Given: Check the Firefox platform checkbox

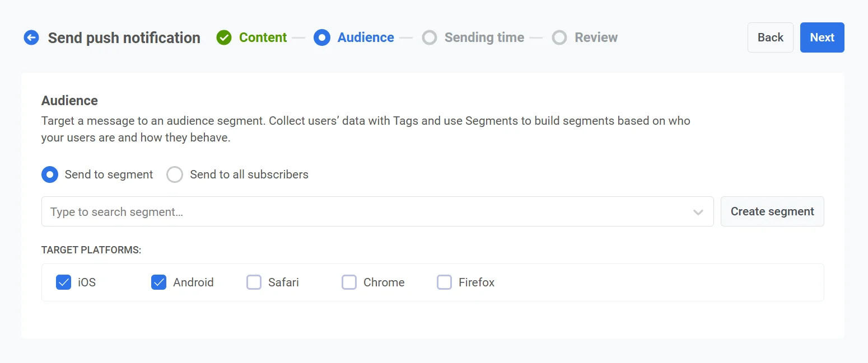Looking at the screenshot, I should coord(445,282).
